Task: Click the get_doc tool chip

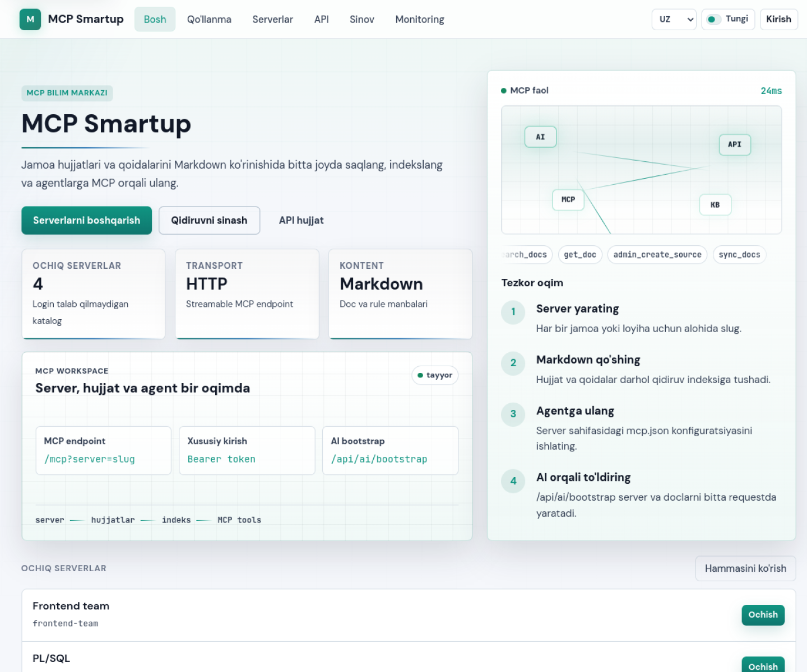Action: [580, 254]
